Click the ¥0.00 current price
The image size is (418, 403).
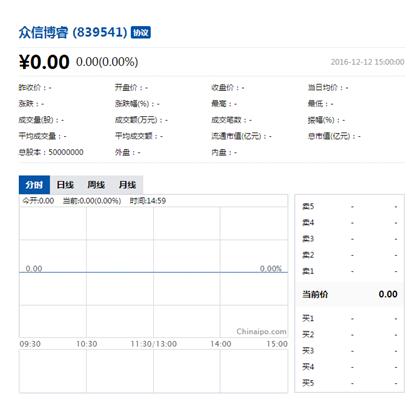click(44, 62)
